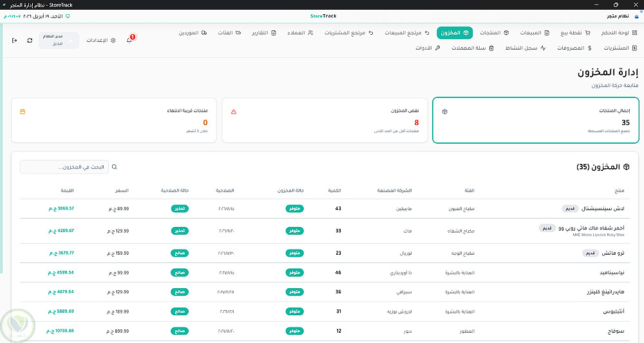This screenshot has width=644, height=343.
Task: Focus the البحث في المخزون search field
Action: tap(64, 167)
